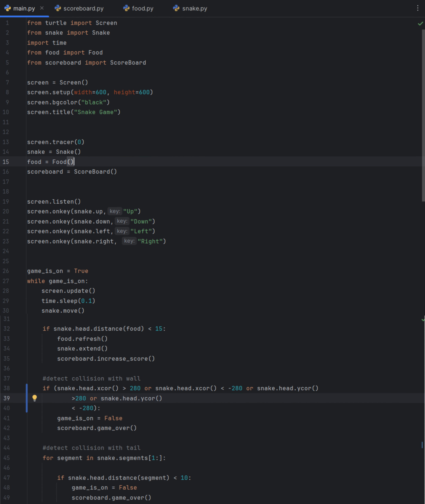The width and height of the screenshot is (425, 504).
Task: Click line number 27 in the gutter
Action: click(6, 281)
